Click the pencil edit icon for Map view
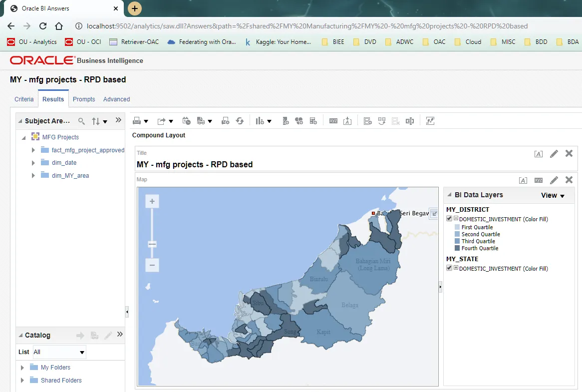Viewport: 582px width, 392px height. tap(554, 180)
